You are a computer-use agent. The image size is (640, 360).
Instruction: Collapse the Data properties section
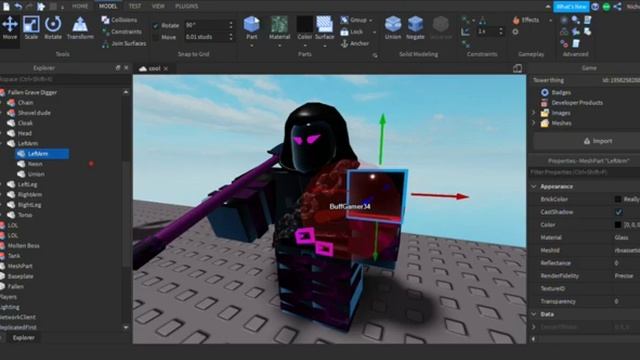pos(534,314)
